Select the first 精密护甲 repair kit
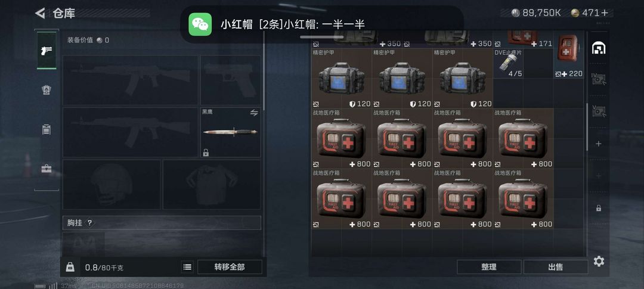Image resolution: width=644 pixels, height=289 pixels. pos(341,79)
